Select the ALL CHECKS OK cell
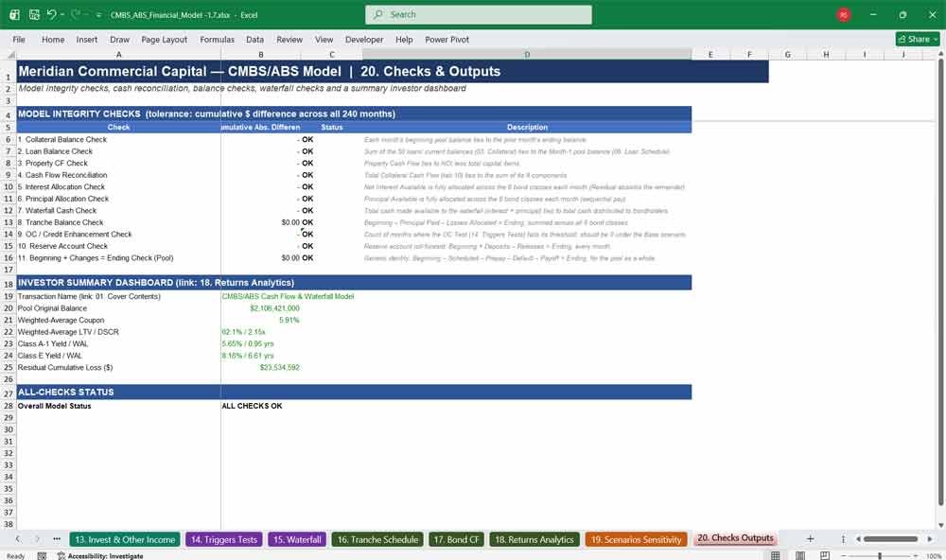The image size is (946, 560). tap(261, 406)
